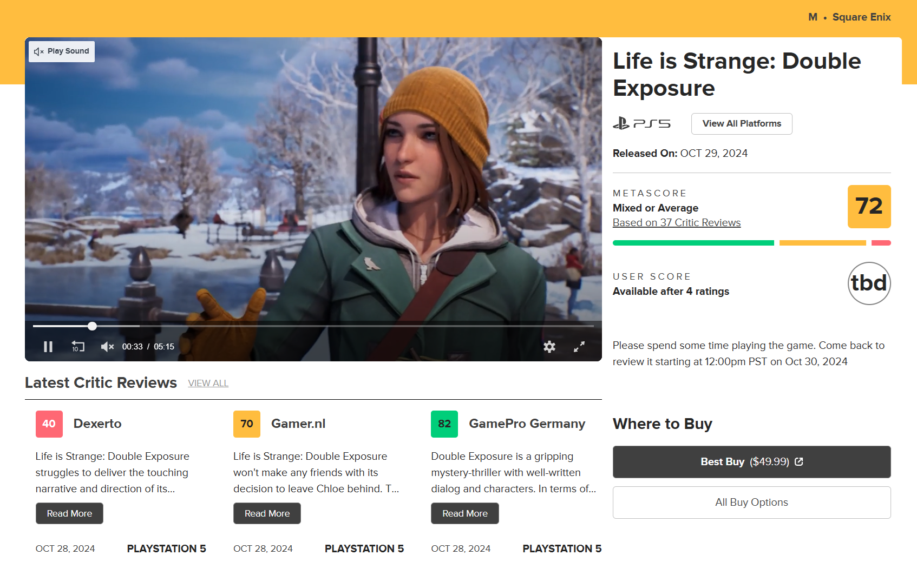917x588 pixels.
Task: Click the 72 Metascore badge
Action: 869,207
